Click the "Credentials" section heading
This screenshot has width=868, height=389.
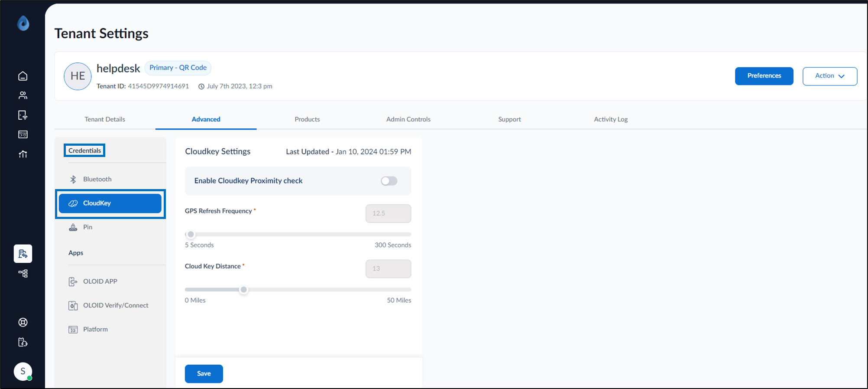coord(84,150)
